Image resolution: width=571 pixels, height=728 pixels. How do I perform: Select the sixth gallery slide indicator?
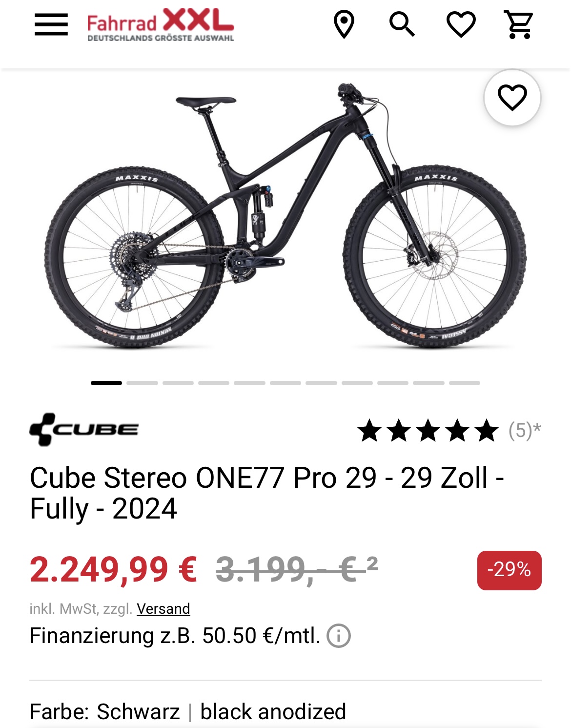285,383
